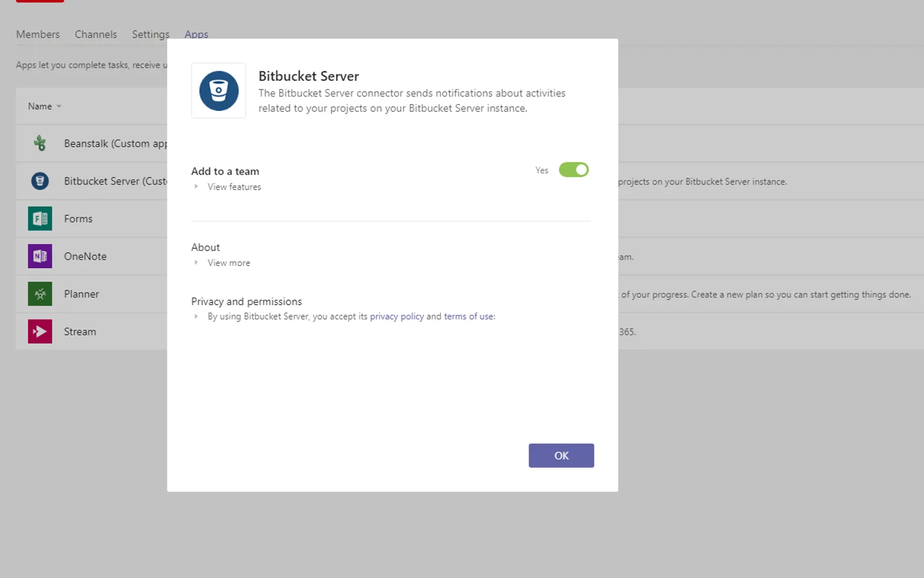Click the Privacy and permissions heading
The height and width of the screenshot is (578, 924).
247,301
